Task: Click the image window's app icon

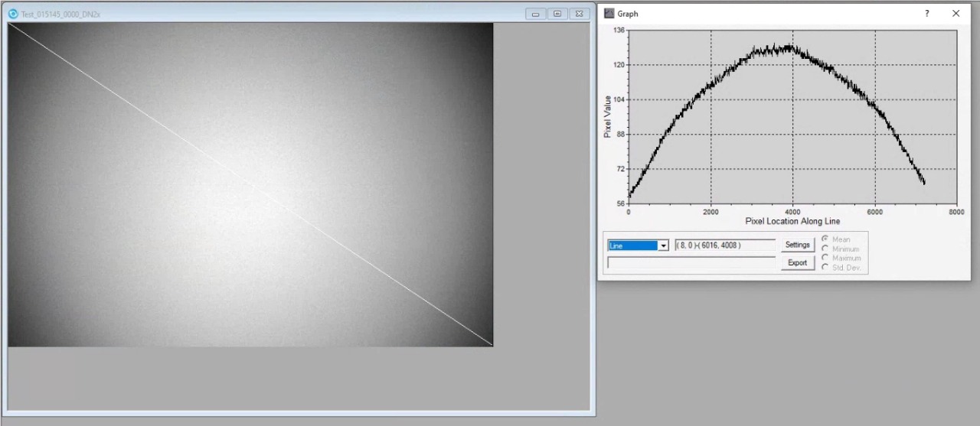Action: point(13,14)
